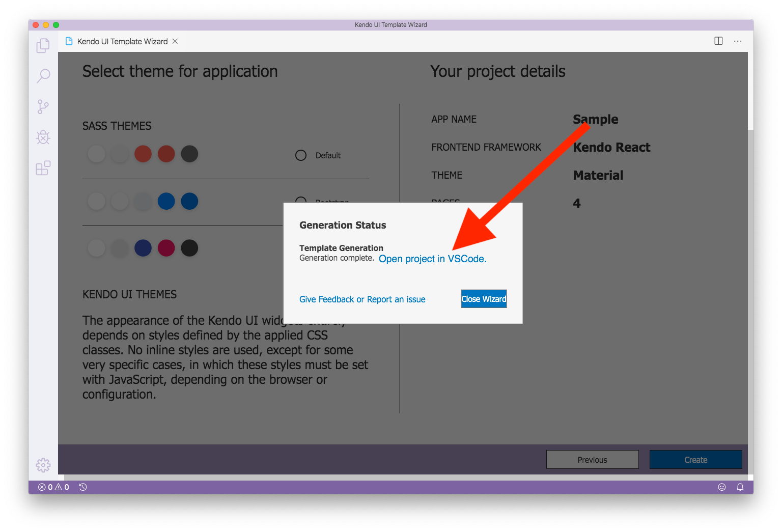Image resolution: width=782 pixels, height=532 pixels.
Task: Open the Debug bug icon
Action: (43, 137)
